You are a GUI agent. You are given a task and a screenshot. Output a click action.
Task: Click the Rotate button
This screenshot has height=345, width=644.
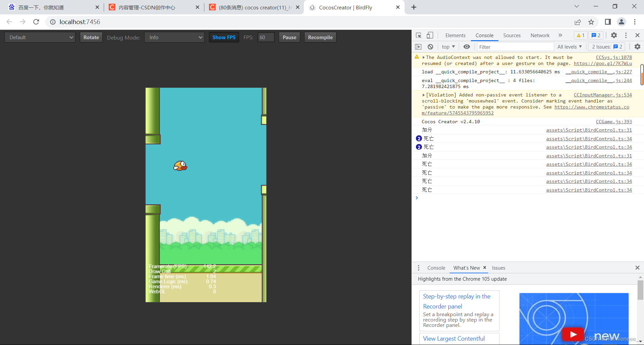tap(91, 37)
